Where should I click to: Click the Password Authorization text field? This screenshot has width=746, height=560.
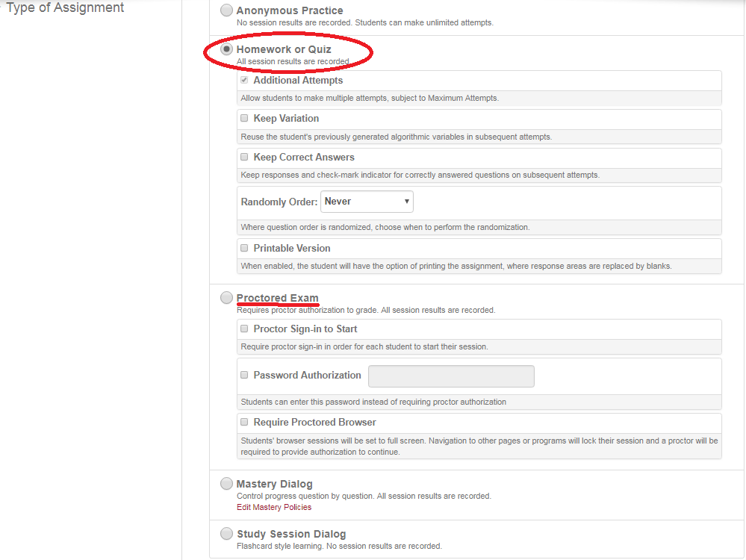(x=451, y=376)
